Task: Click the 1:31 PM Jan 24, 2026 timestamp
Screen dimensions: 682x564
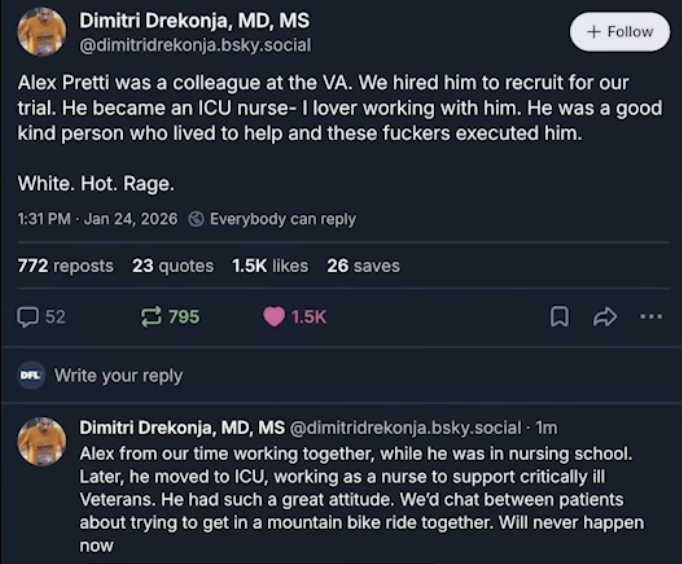Action: click(97, 219)
